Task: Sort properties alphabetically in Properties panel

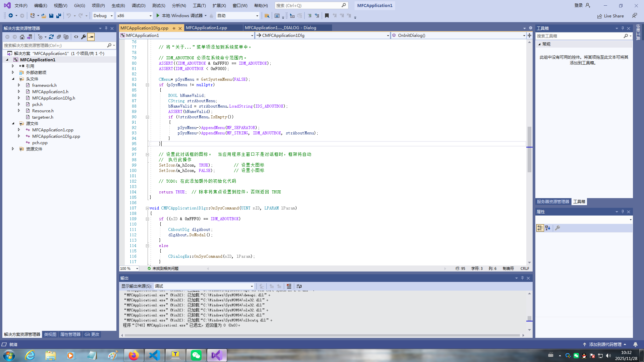Action: pos(548,228)
